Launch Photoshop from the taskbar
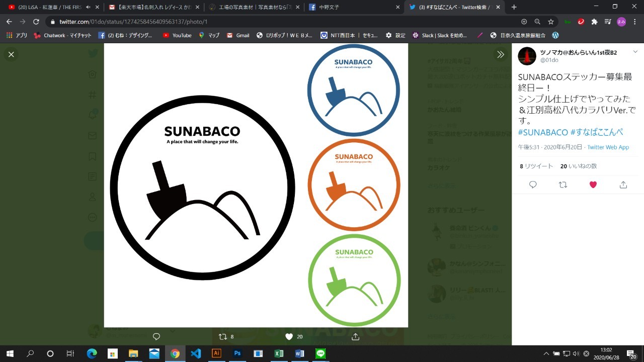Screen dimensions: 644x362 [237, 353]
